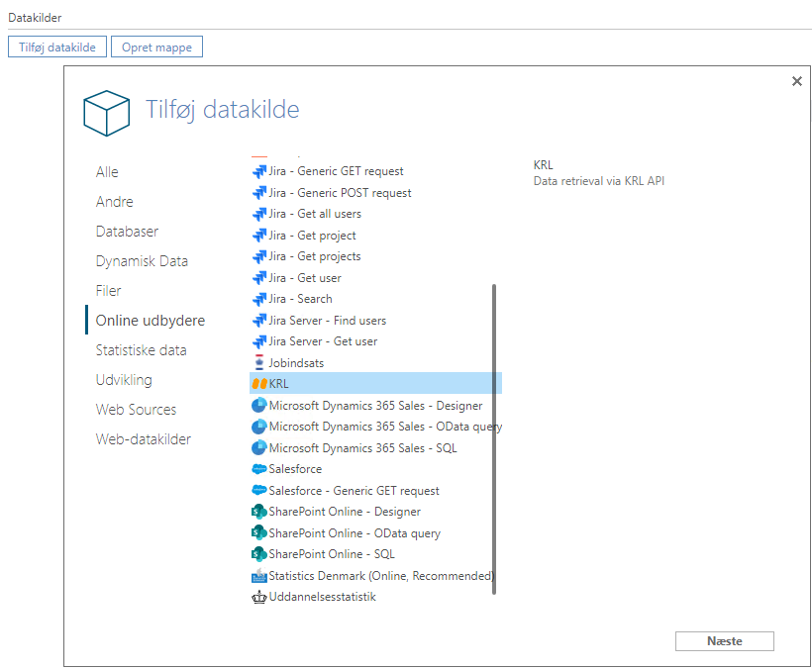Screen dimensions: 812x669
Task: Open the Web-datakilder category
Action: [144, 439]
